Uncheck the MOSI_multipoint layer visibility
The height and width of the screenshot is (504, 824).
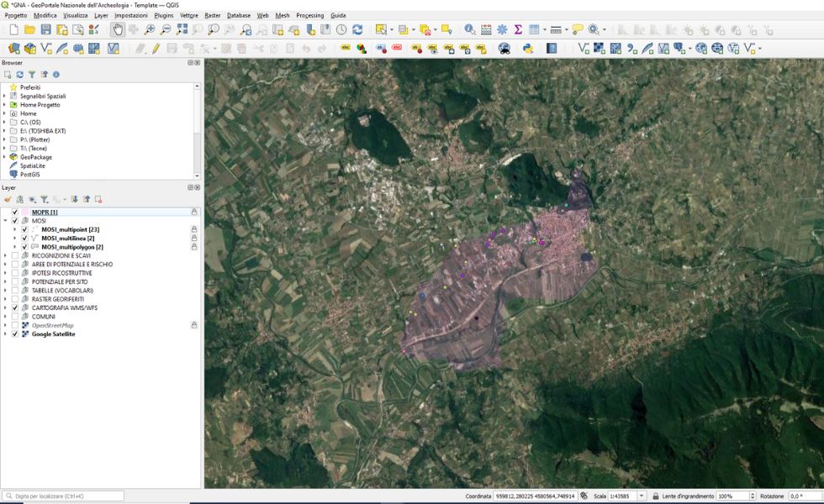[x=24, y=229]
